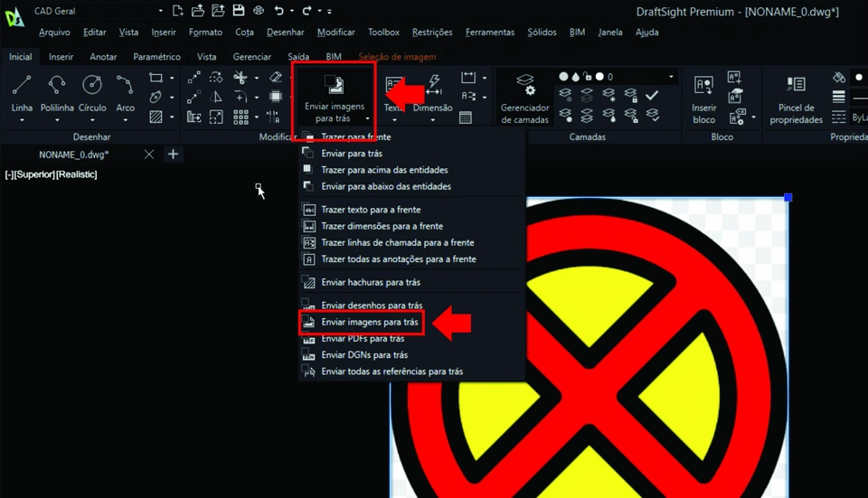This screenshot has width=868, height=498.
Task: Click the print icon in quick access
Action: [x=259, y=11]
